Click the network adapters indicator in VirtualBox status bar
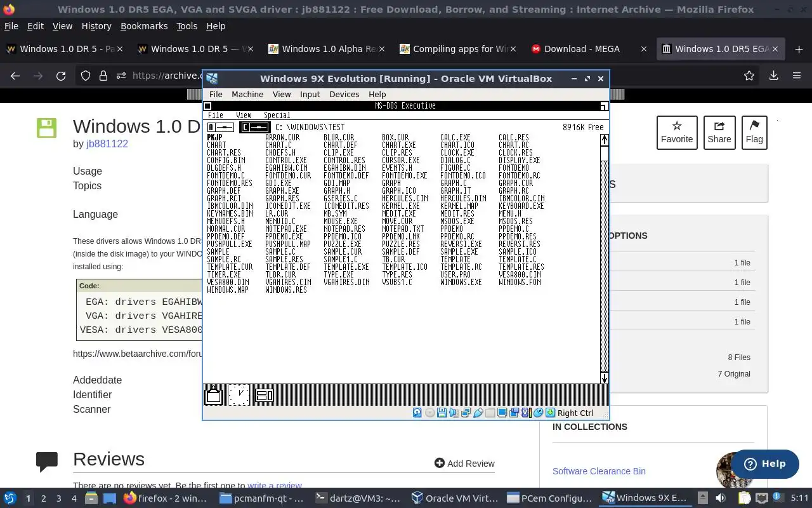 pyautogui.click(x=466, y=413)
